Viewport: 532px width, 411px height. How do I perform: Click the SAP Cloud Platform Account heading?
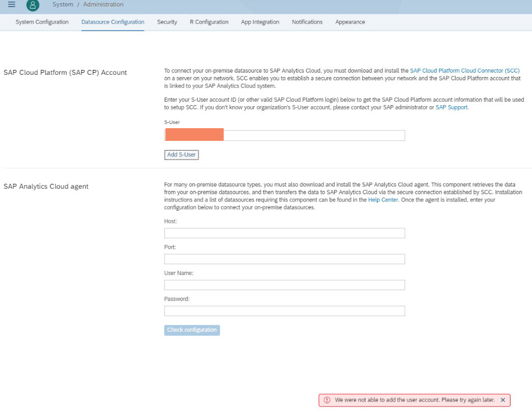click(65, 72)
